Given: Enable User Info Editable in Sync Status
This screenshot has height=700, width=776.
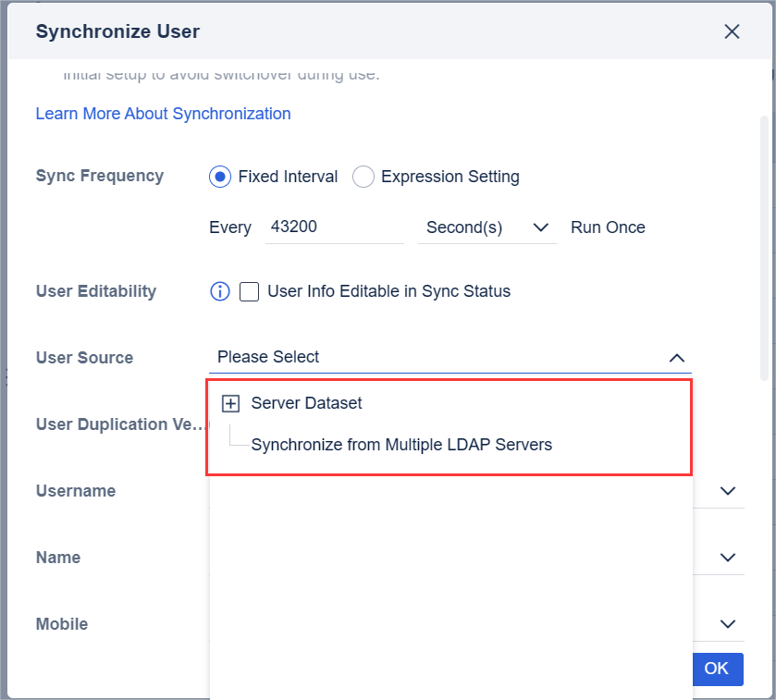Looking at the screenshot, I should click(249, 292).
